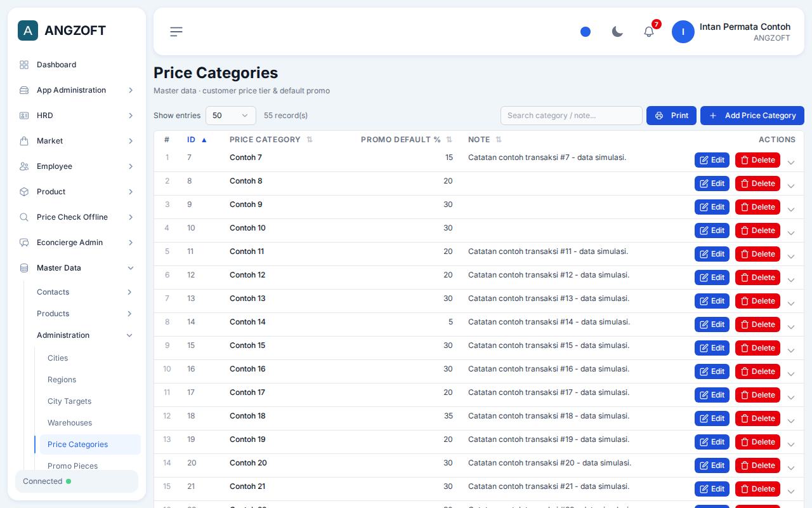Collapse the Administration submenu chevron
The width and height of the screenshot is (812, 508).
click(x=129, y=335)
